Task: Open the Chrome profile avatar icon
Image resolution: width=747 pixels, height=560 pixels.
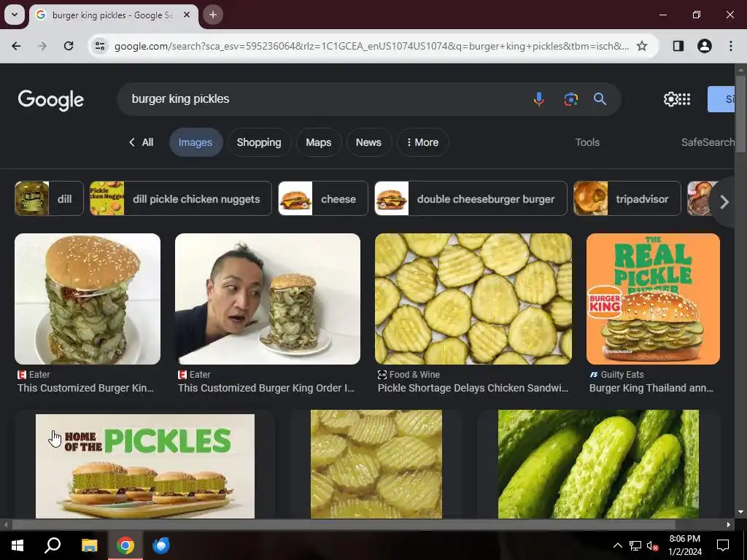Action: 705,46
